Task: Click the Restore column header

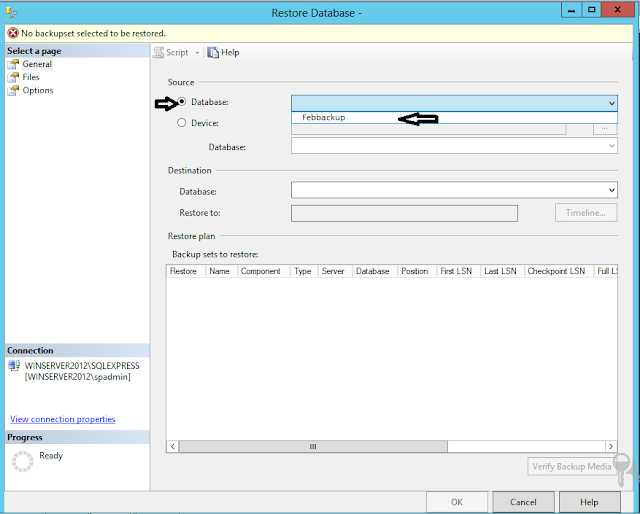Action: point(185,271)
